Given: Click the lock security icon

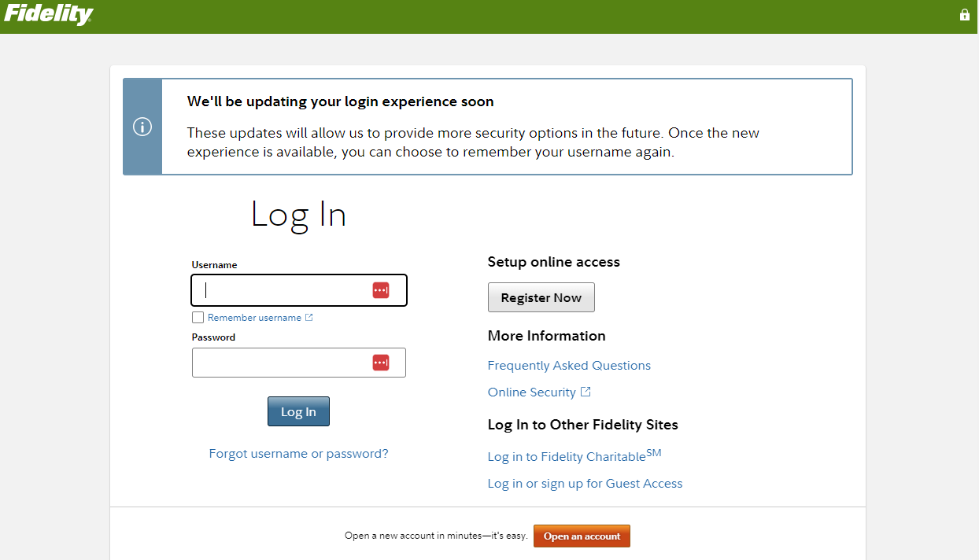Looking at the screenshot, I should coord(964,14).
